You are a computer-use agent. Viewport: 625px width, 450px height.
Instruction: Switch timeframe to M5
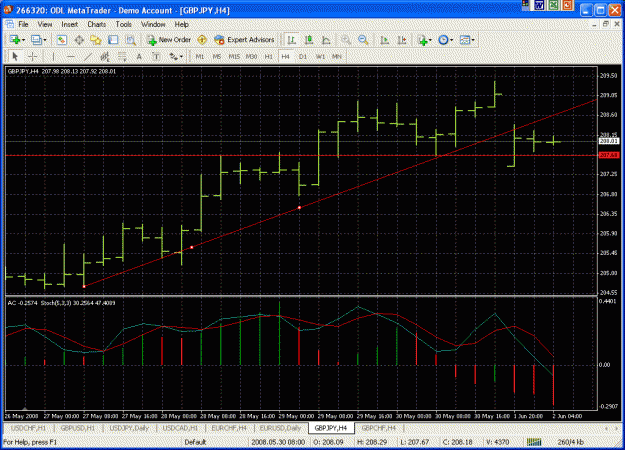tap(217, 57)
